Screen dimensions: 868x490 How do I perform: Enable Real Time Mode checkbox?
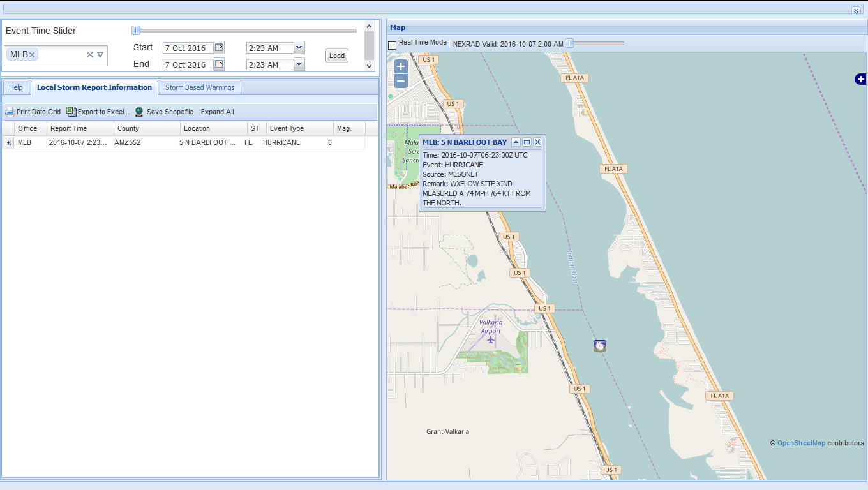click(x=393, y=45)
